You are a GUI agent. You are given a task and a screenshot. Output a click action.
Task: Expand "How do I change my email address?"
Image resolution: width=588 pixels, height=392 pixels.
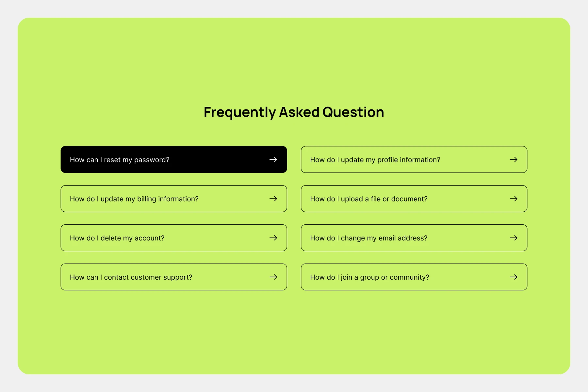coord(368,238)
